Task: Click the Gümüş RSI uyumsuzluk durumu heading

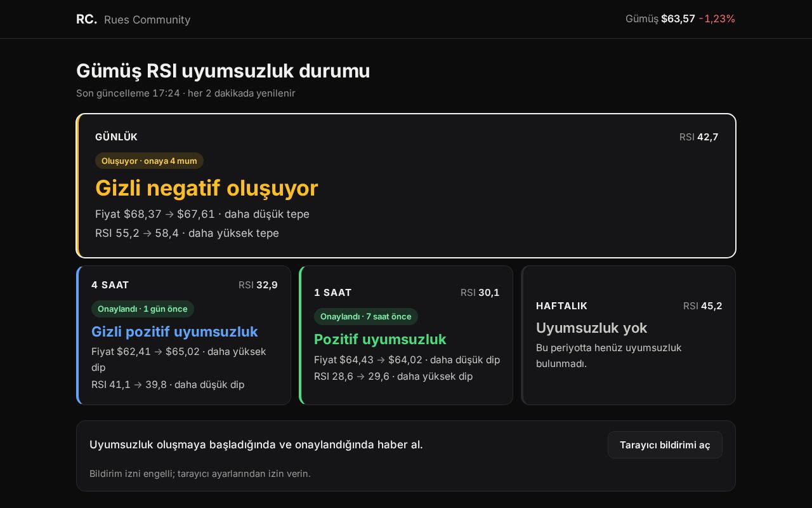Action: click(223, 71)
